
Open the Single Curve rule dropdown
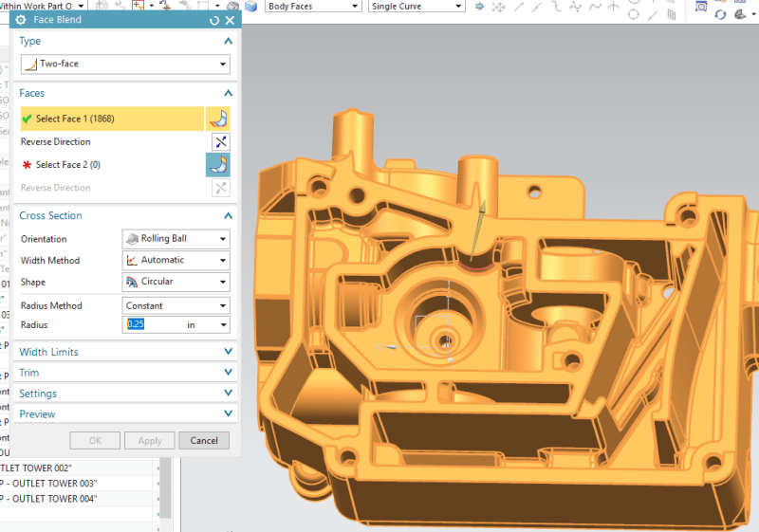click(x=417, y=7)
